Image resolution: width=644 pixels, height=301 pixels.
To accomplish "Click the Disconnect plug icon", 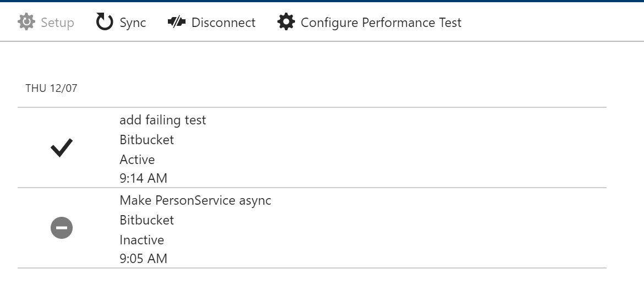I will pos(176,22).
